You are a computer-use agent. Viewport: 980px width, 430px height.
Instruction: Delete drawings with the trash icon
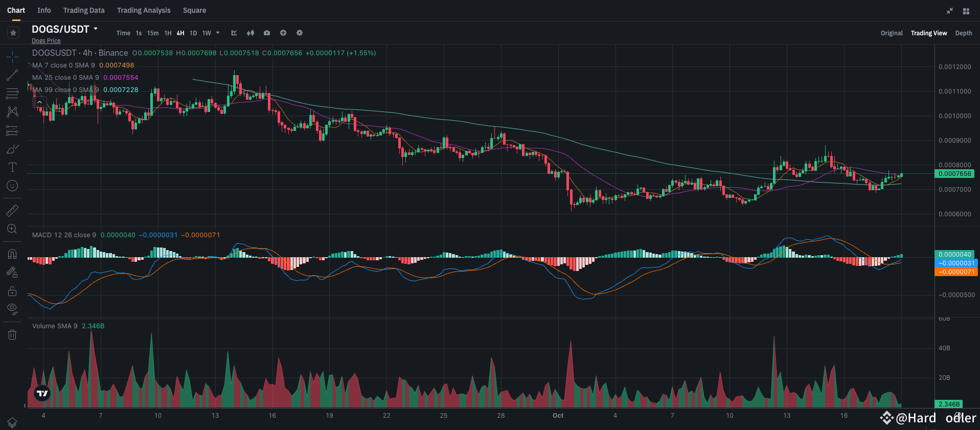click(x=12, y=334)
